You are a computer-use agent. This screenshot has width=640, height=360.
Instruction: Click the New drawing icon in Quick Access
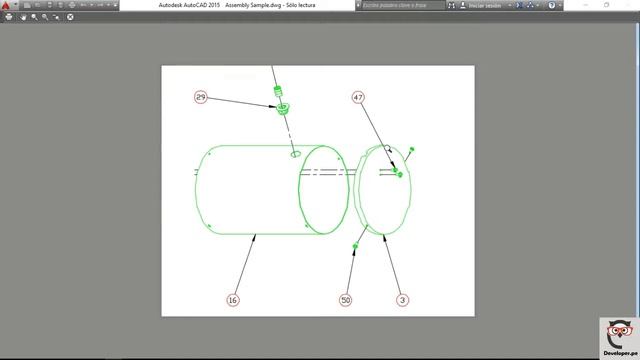27,5
